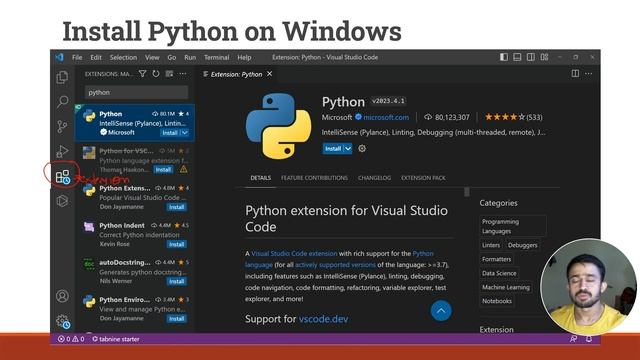Switch to Feature Contributions tab

tap(314, 178)
